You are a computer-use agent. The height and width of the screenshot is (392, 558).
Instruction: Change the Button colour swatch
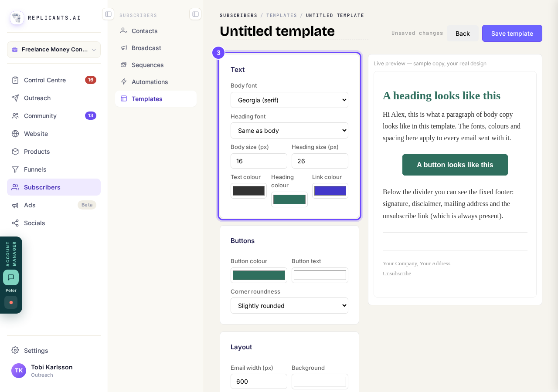click(259, 275)
